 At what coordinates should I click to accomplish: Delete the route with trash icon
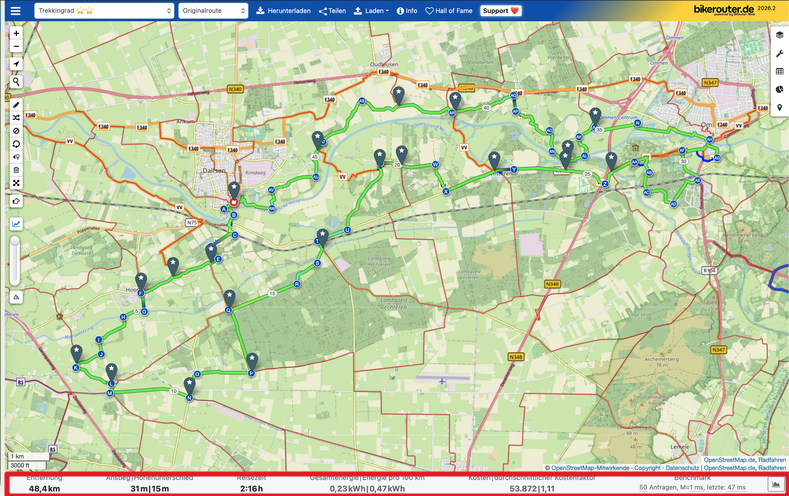click(16, 170)
